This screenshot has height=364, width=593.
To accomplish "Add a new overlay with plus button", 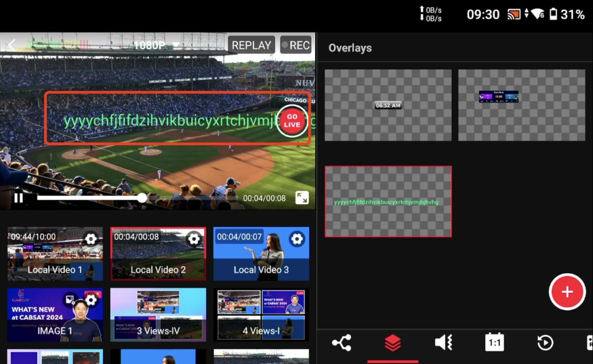I will (567, 292).
